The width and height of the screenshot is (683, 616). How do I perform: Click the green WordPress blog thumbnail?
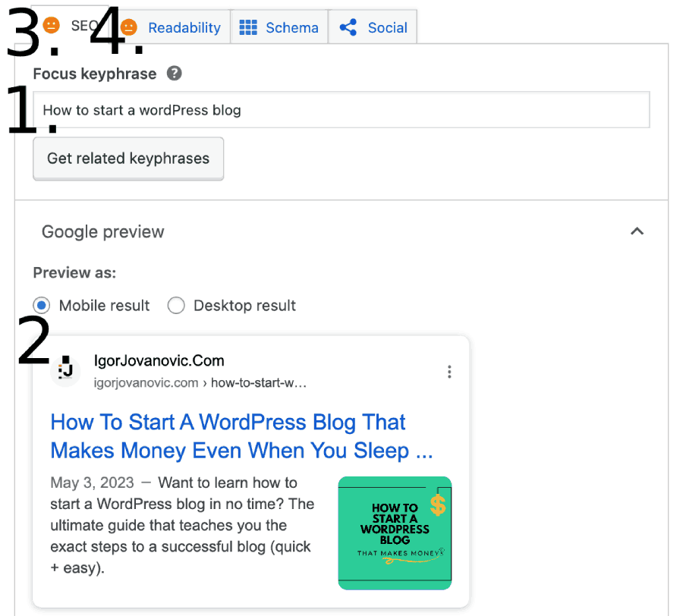(x=395, y=533)
